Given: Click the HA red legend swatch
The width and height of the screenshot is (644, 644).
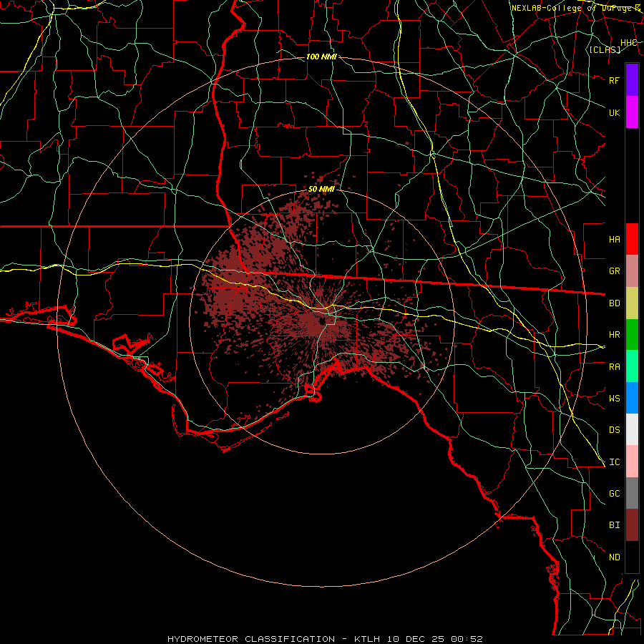Looking at the screenshot, I should [x=632, y=239].
